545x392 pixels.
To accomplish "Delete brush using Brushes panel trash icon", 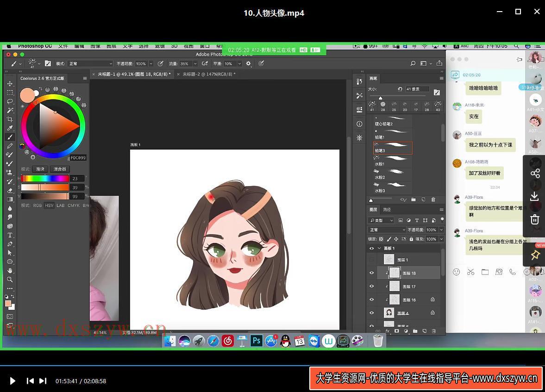I will click(433, 199).
